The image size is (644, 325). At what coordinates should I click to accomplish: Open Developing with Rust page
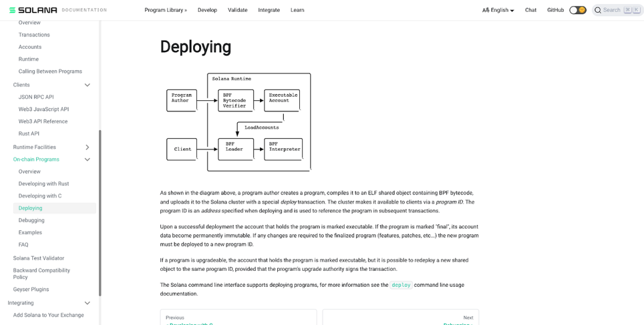click(44, 184)
